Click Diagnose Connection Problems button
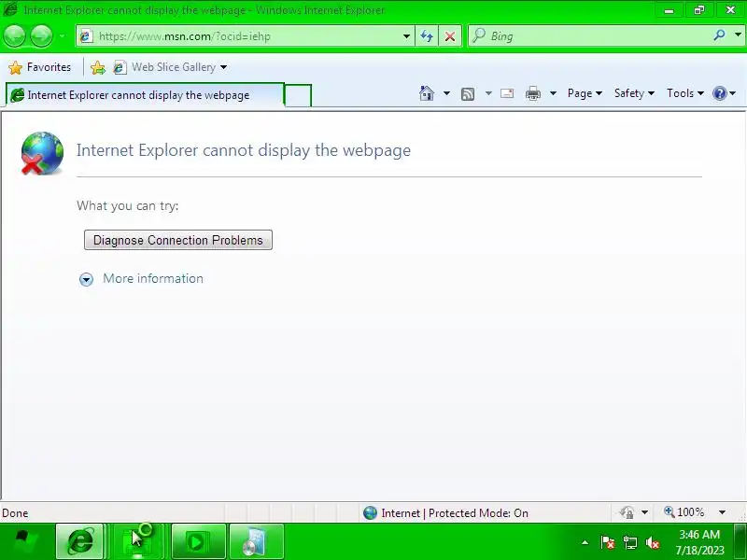This screenshot has width=747, height=560. [178, 240]
